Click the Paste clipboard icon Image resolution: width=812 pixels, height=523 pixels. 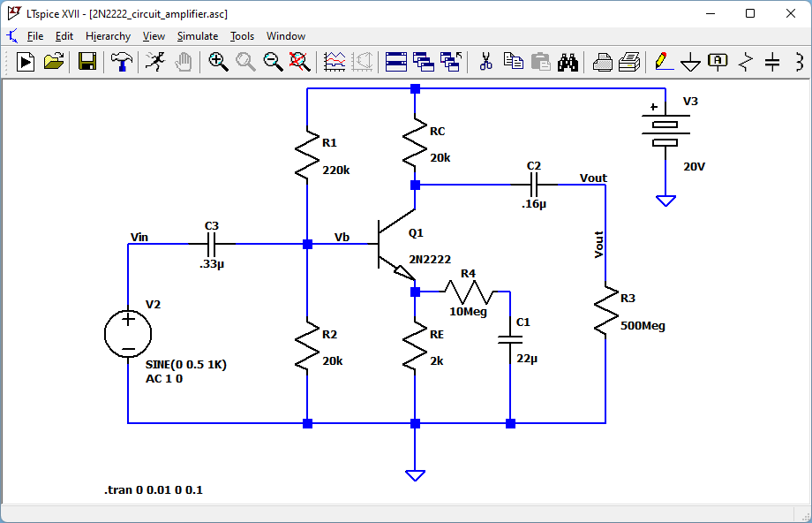(541, 62)
